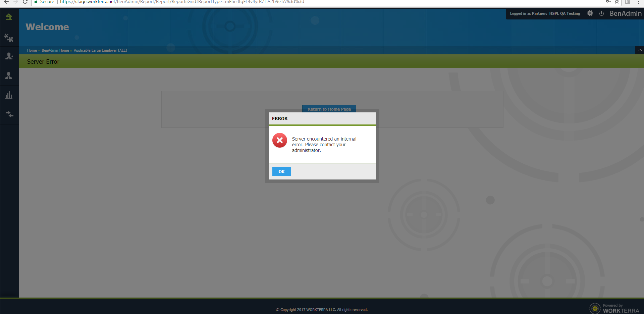The image size is (644, 314).
Task: Collapse the header with the chevron-up toggle
Action: [x=640, y=50]
